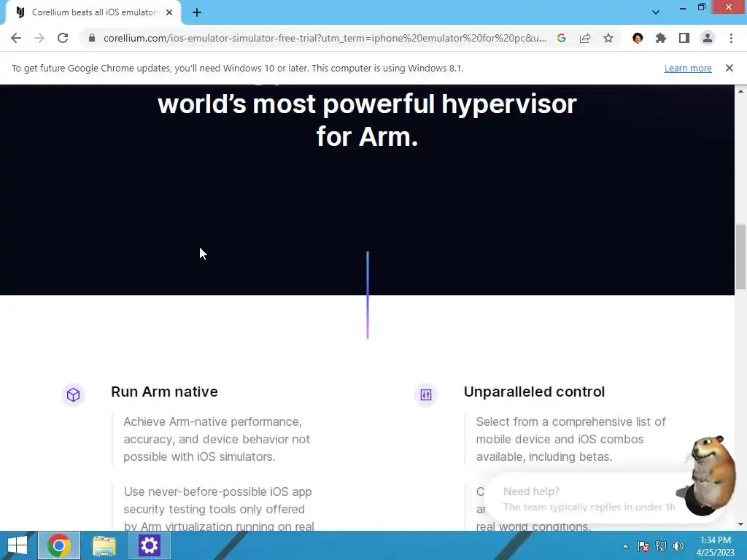Open the Learn more link
The width and height of the screenshot is (747, 560).
pyautogui.click(x=688, y=68)
